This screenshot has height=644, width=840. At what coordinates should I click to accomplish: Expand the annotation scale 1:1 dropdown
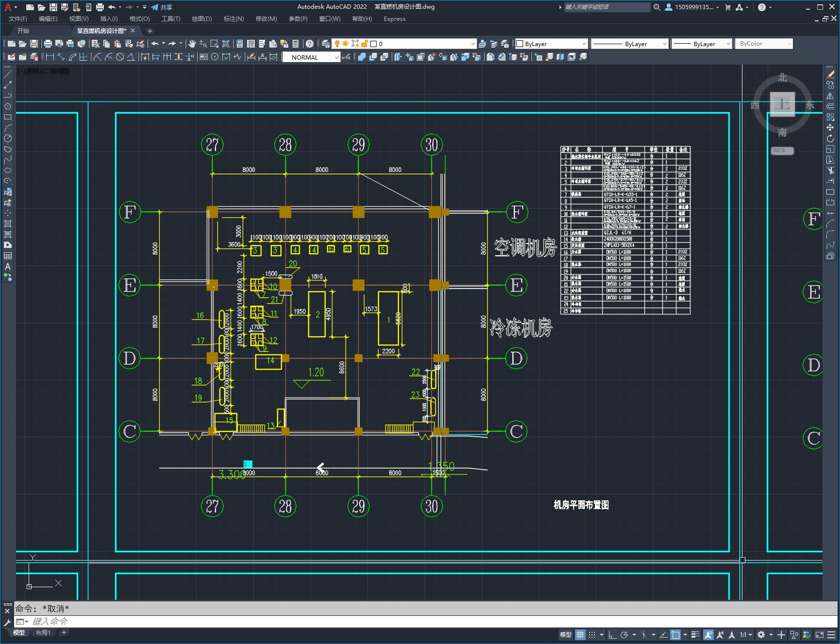point(746,634)
